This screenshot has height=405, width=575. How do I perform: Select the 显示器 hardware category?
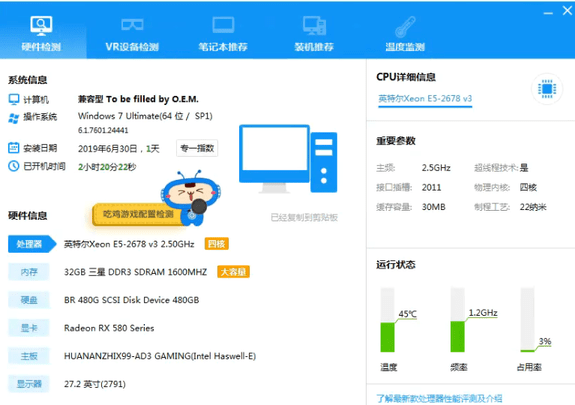point(29,384)
